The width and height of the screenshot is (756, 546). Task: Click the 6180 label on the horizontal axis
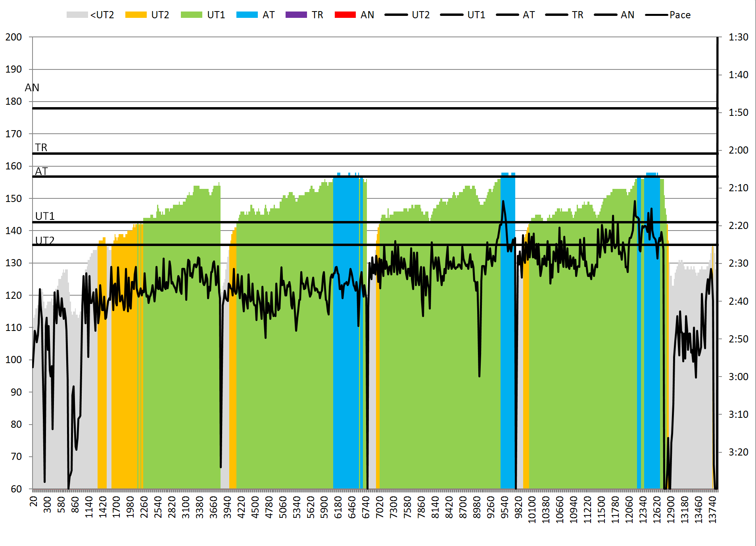[338, 507]
